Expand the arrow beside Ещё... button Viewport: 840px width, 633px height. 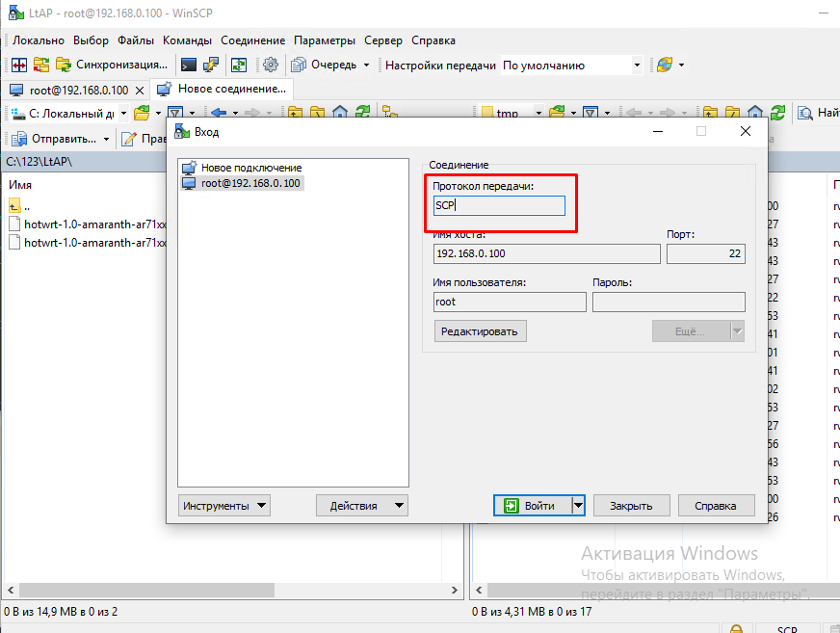[738, 331]
